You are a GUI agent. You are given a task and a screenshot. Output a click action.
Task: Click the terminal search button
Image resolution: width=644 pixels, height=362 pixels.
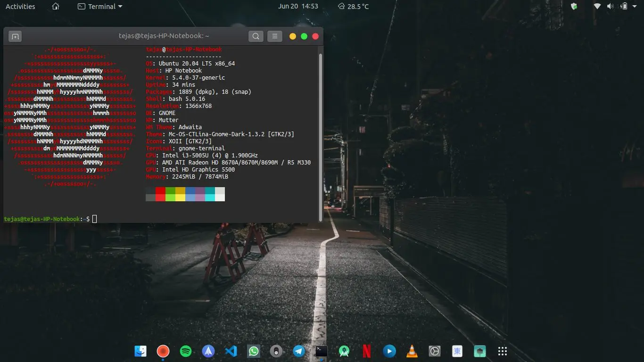(256, 36)
